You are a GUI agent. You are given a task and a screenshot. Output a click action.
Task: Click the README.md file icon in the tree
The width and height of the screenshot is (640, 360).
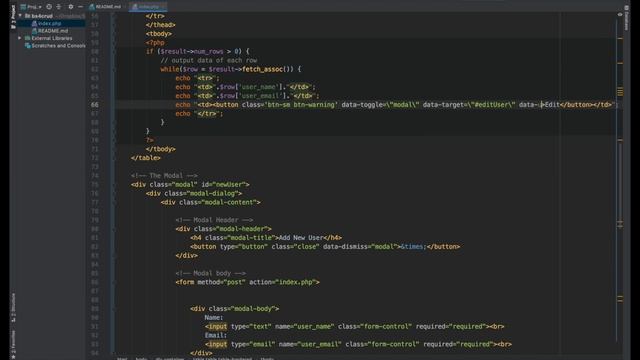[34, 31]
